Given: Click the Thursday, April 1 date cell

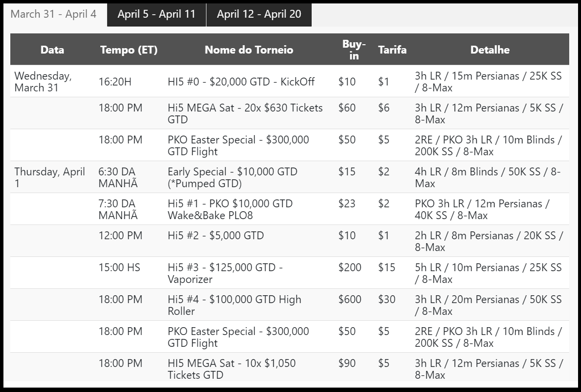Looking at the screenshot, I should pyautogui.click(x=50, y=177).
